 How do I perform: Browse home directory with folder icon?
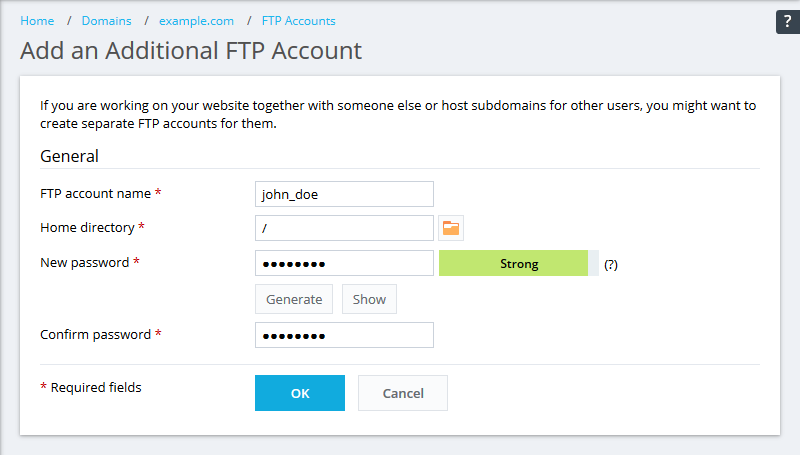coord(451,228)
